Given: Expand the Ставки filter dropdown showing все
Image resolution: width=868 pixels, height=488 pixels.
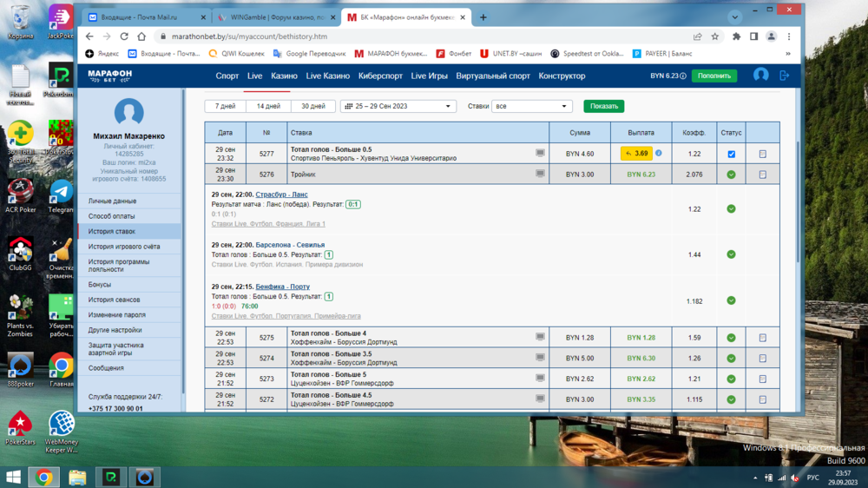Looking at the screenshot, I should (531, 106).
